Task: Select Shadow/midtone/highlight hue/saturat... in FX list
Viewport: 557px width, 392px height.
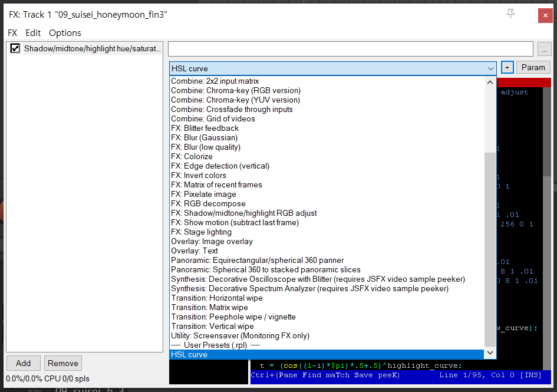Action: (x=93, y=49)
